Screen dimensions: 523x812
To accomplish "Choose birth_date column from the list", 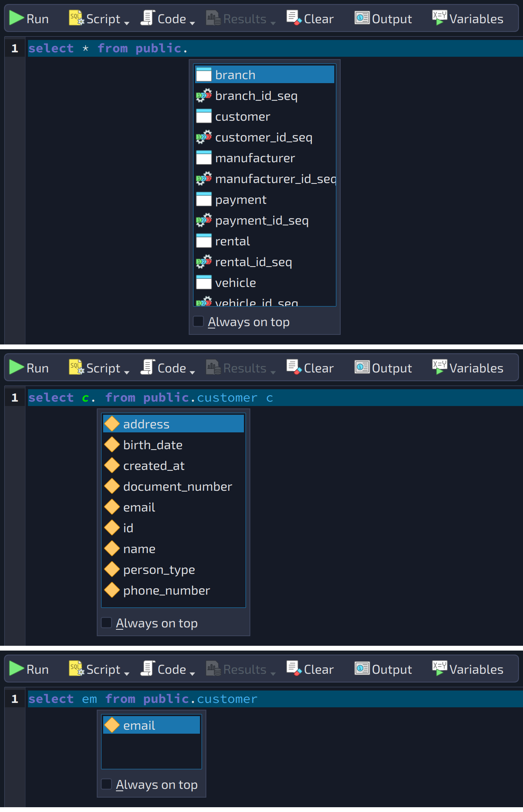I will click(x=174, y=445).
